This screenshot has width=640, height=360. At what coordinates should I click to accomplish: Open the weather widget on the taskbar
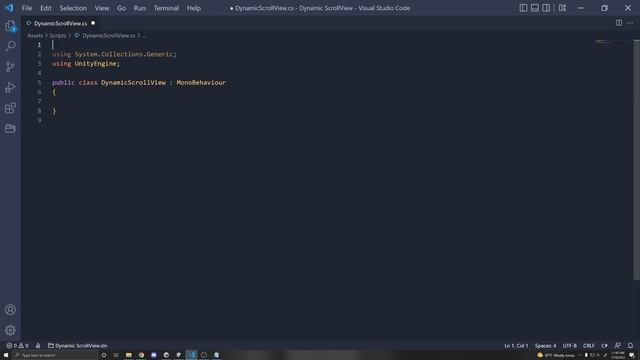(x=556, y=355)
